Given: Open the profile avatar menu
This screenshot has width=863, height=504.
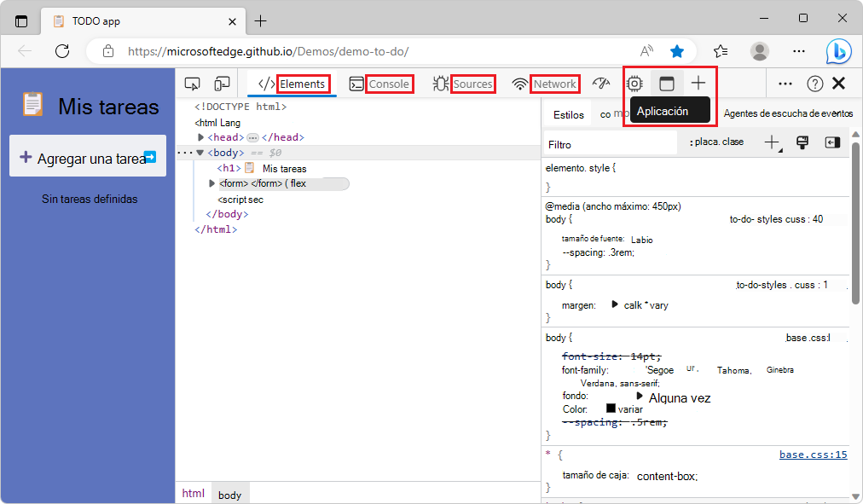Looking at the screenshot, I should [x=760, y=51].
